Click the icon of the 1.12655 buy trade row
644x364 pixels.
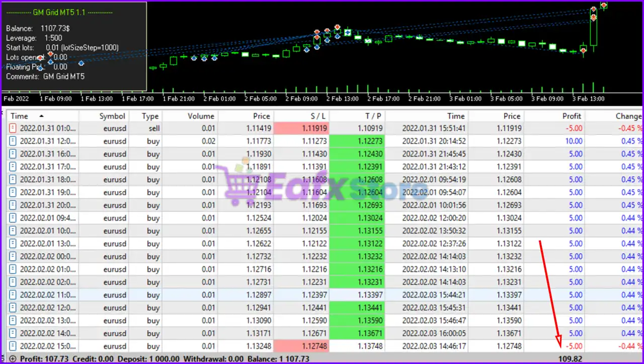coord(14,231)
